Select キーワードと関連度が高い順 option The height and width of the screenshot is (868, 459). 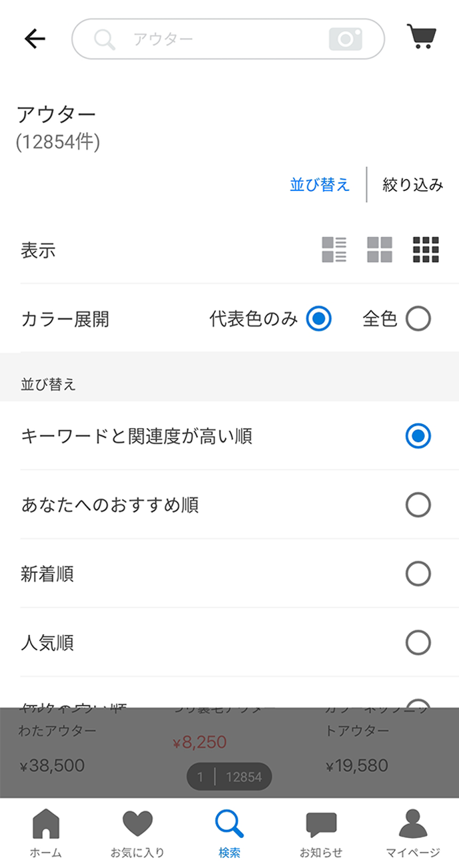(x=418, y=437)
